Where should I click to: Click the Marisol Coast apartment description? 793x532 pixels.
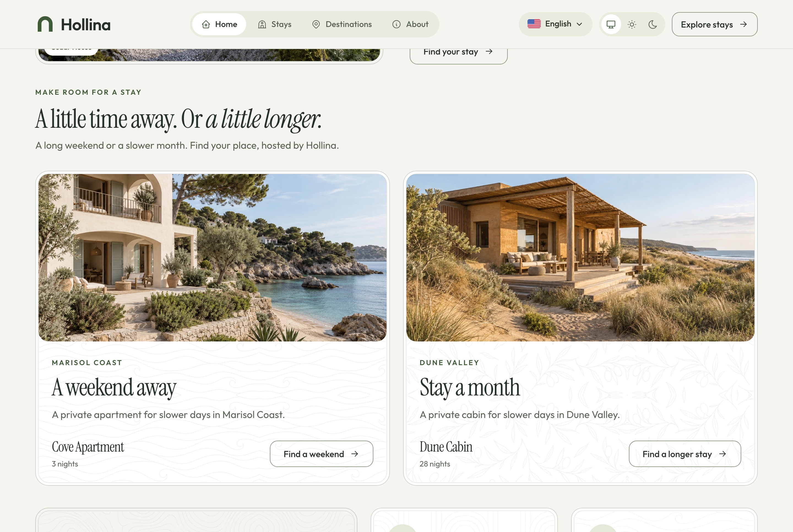[168, 415]
